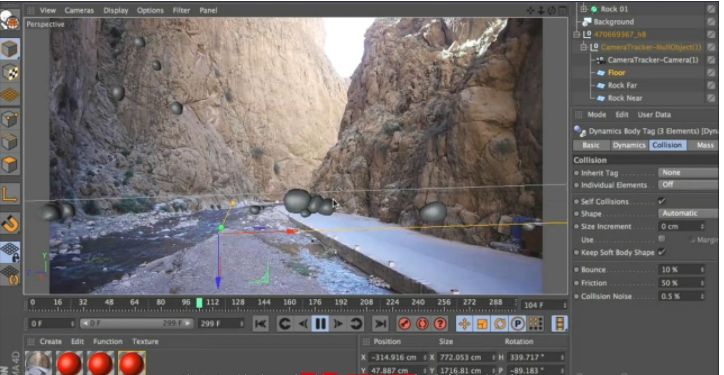This screenshot has width=724, height=375.
Task: Click the Record Active Objects button
Action: point(404,324)
